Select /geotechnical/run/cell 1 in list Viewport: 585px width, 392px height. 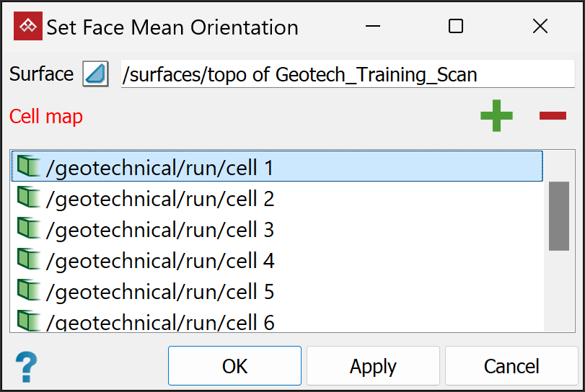(160, 168)
